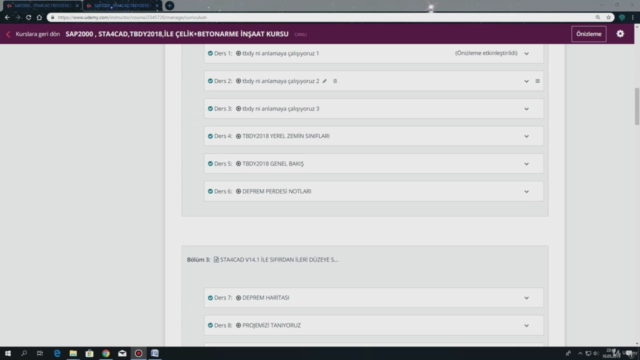This screenshot has height=360, width=640.
Task: Switch to the second browser tab
Action: tap(122, 6)
